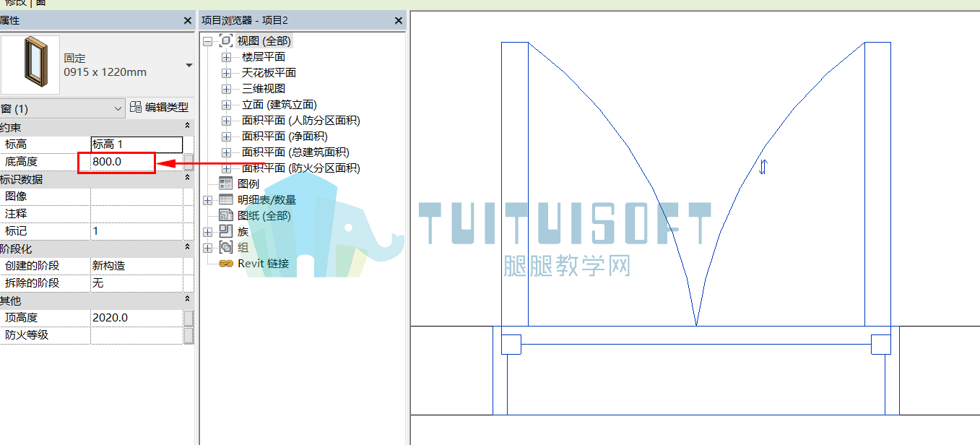The width and height of the screenshot is (980, 445).
Task: Click the 族 families icon
Action: tap(226, 232)
